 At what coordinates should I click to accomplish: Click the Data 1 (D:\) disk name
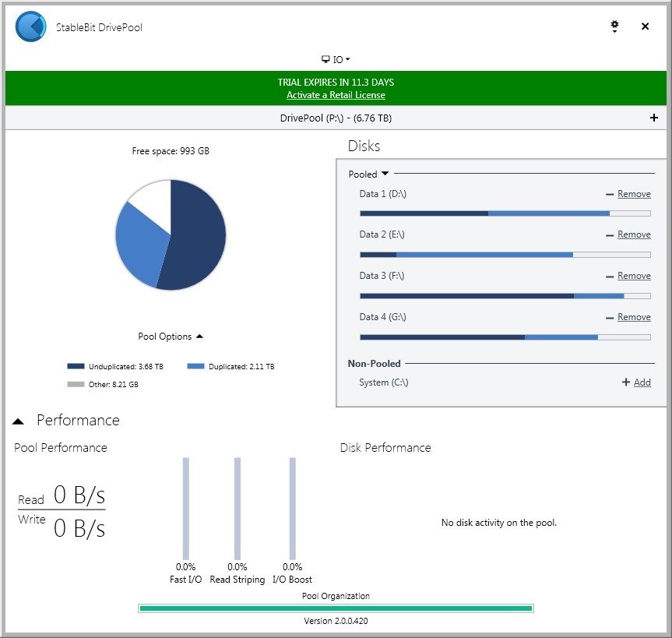(x=382, y=194)
